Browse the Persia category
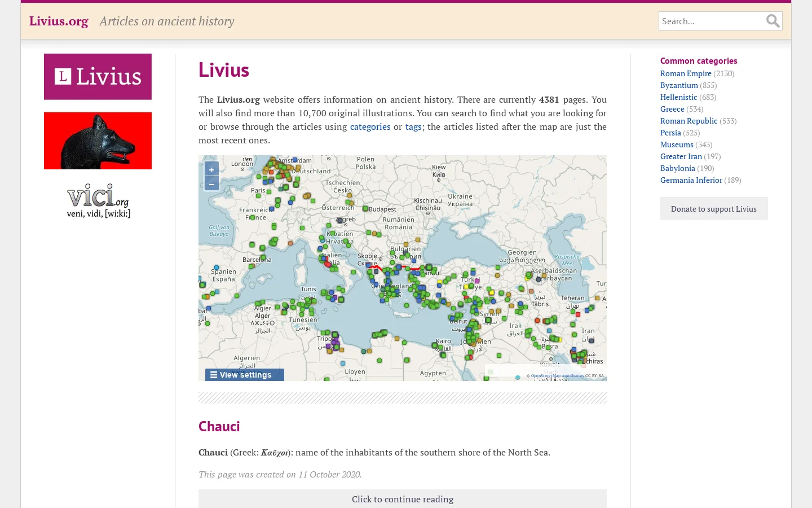812x508 pixels. (670, 133)
